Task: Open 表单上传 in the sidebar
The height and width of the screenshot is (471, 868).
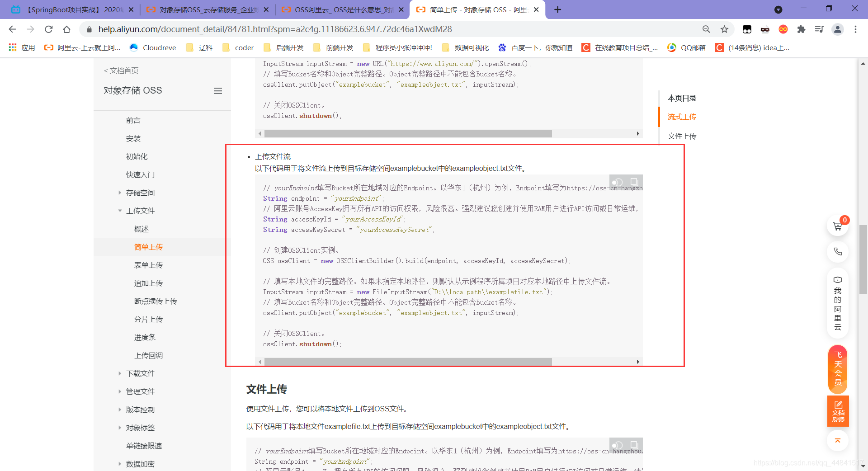Action: point(148,265)
